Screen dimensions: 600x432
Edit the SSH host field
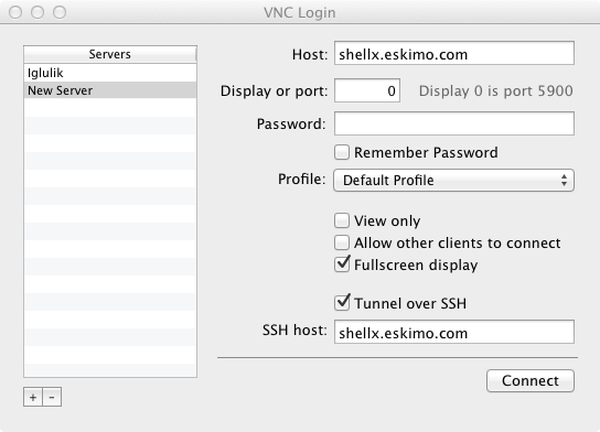pyautogui.click(x=453, y=332)
